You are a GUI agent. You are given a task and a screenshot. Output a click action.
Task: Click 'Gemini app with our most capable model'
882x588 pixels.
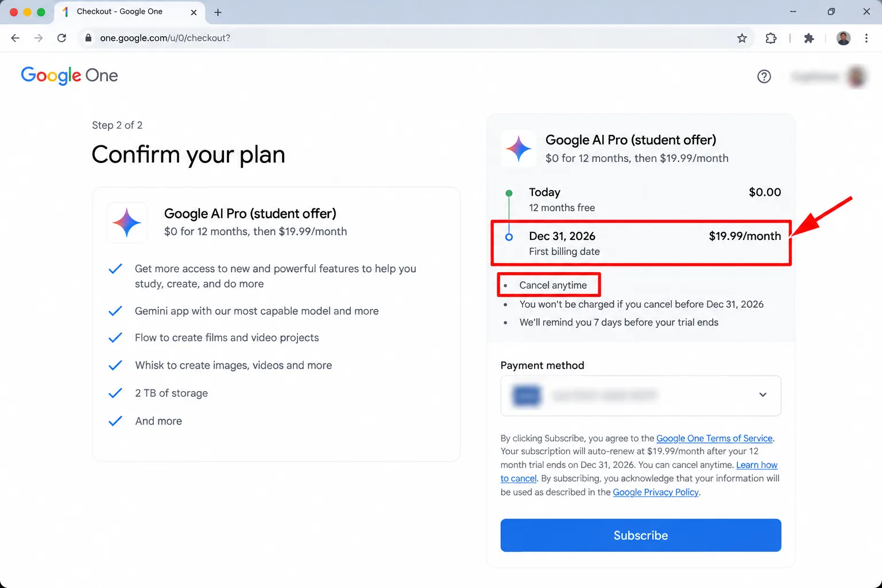click(257, 311)
